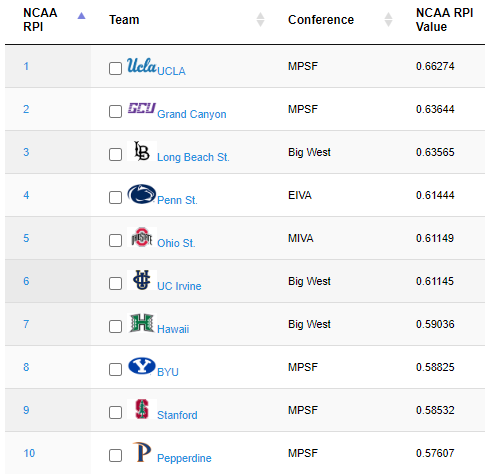
Task: Open the UC Irvine team link
Action: (179, 286)
